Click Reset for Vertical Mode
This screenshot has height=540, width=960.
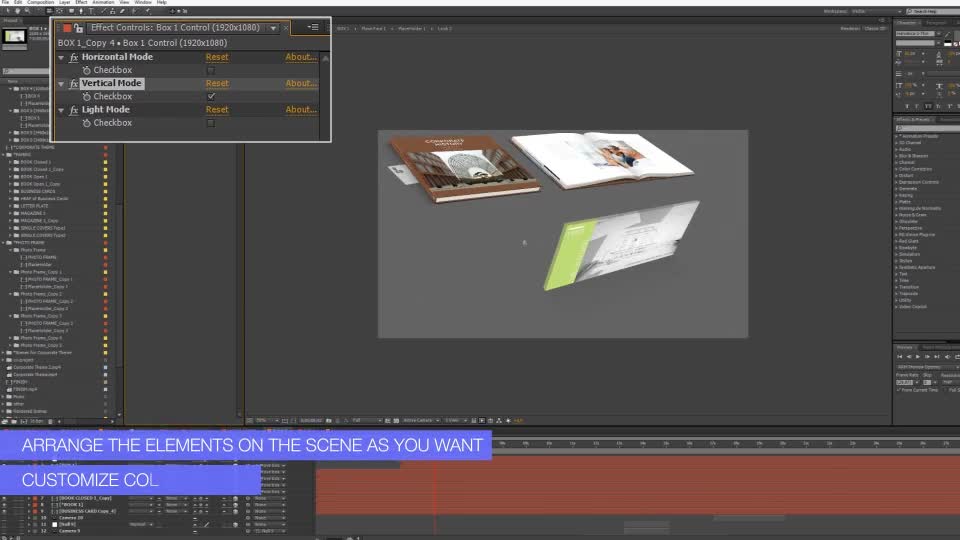point(217,83)
